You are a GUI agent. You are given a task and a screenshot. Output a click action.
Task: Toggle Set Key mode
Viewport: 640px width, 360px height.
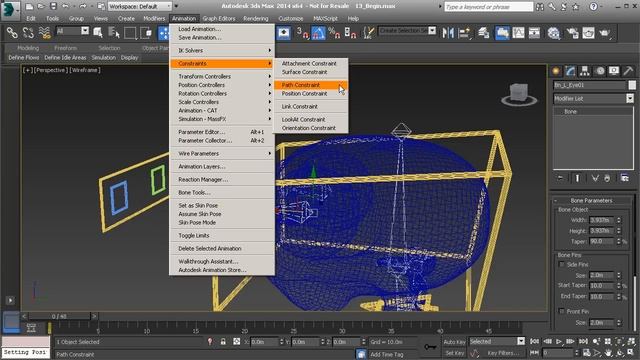coord(454,353)
